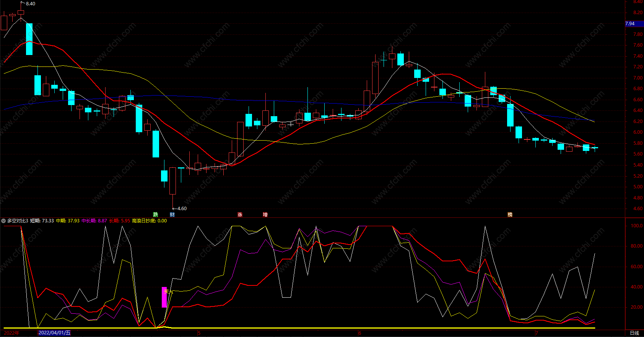
Task: Click the 2022年 year label on the time axis
Action: pos(11,333)
